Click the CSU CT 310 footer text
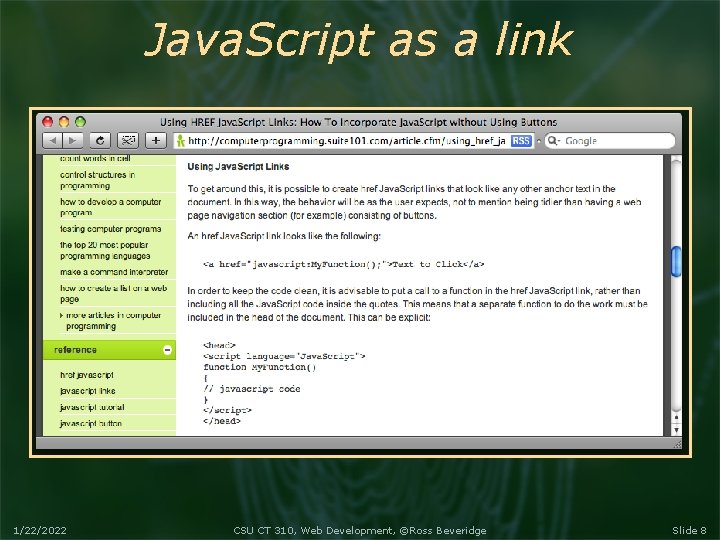The width and height of the screenshot is (720, 540). point(360,530)
